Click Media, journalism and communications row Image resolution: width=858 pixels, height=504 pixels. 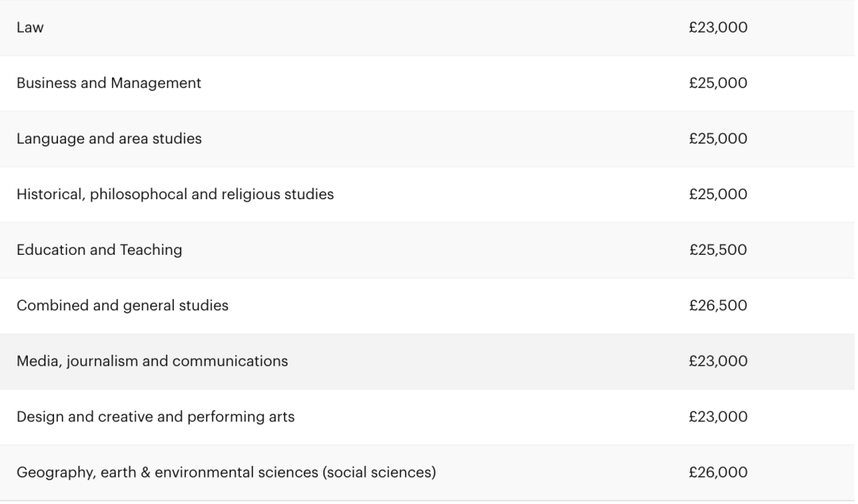pos(152,361)
